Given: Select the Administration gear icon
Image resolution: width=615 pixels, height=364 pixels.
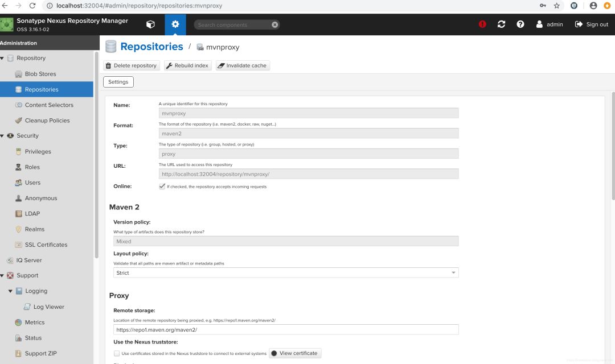Looking at the screenshot, I should pos(175,24).
